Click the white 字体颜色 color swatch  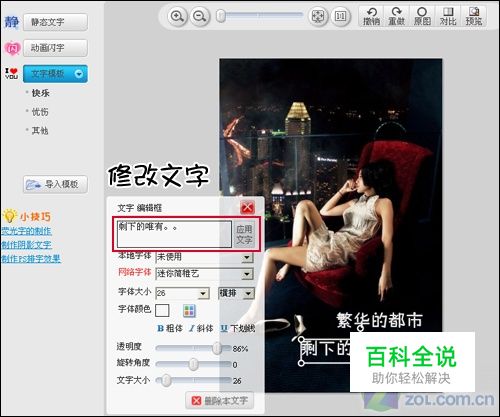click(x=162, y=310)
